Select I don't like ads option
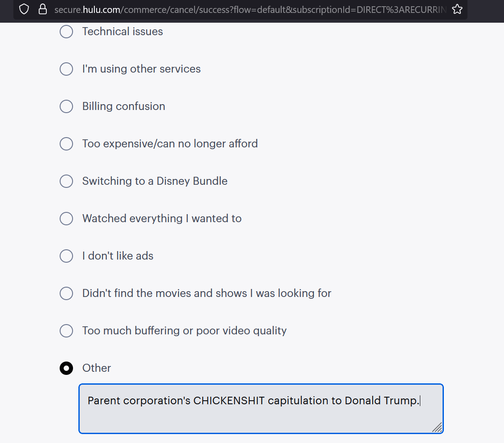This screenshot has height=443, width=504. pyautogui.click(x=66, y=256)
